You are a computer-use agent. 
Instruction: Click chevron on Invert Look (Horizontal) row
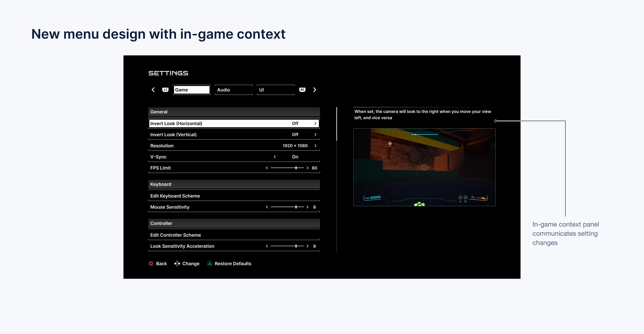315,123
